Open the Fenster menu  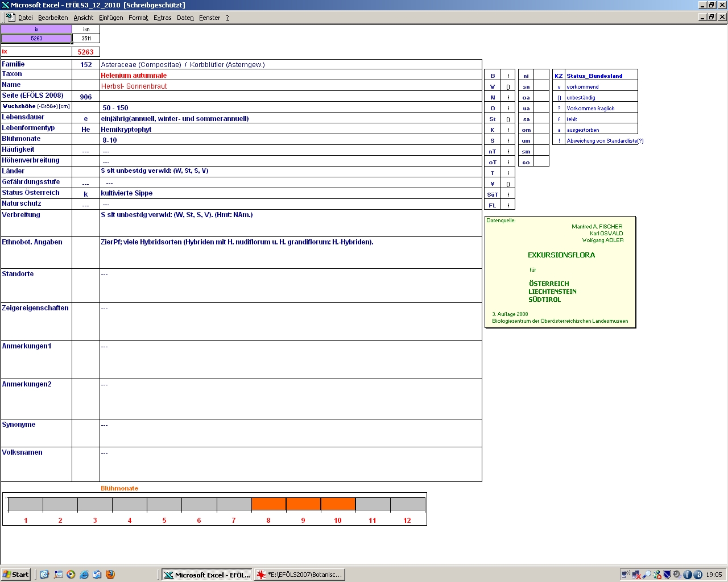coord(210,18)
